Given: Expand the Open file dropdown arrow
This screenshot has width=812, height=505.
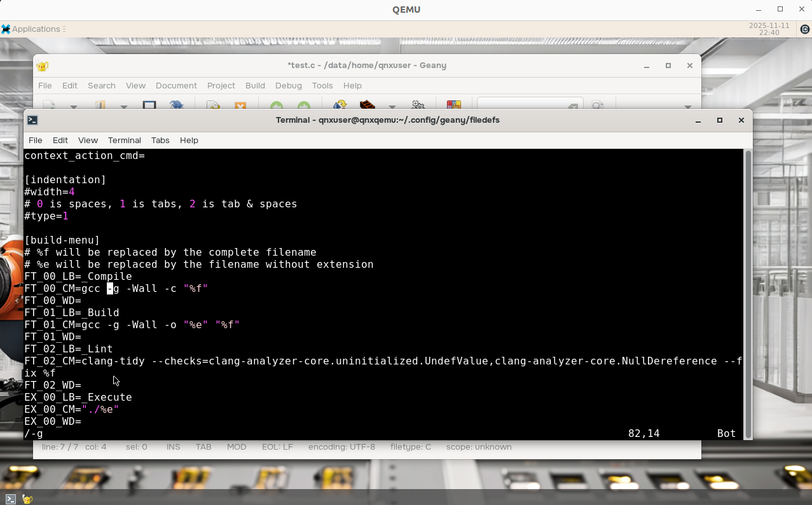Looking at the screenshot, I should tap(124, 107).
